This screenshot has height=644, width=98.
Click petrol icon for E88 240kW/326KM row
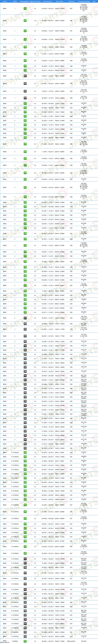25,66
